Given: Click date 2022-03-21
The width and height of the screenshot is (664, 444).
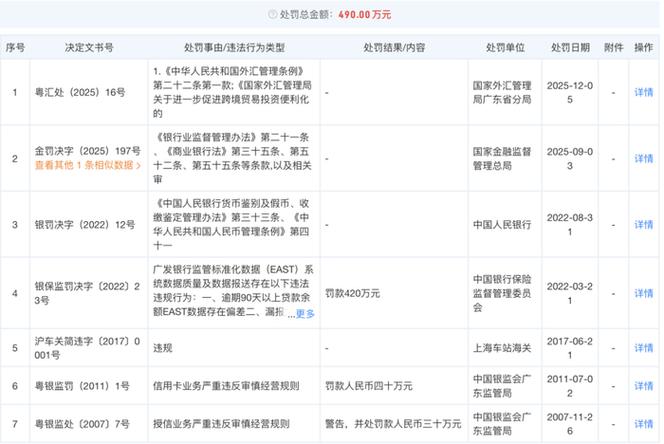Looking at the screenshot, I should tap(570, 293).
